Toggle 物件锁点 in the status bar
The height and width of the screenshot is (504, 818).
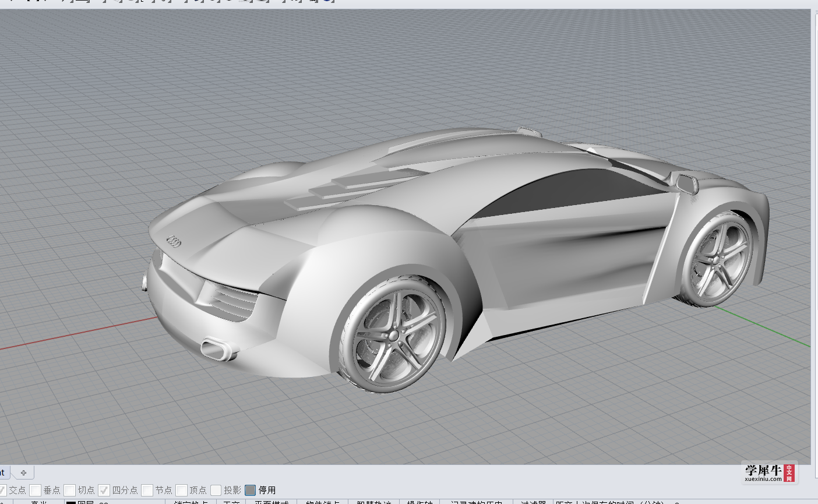point(323,502)
